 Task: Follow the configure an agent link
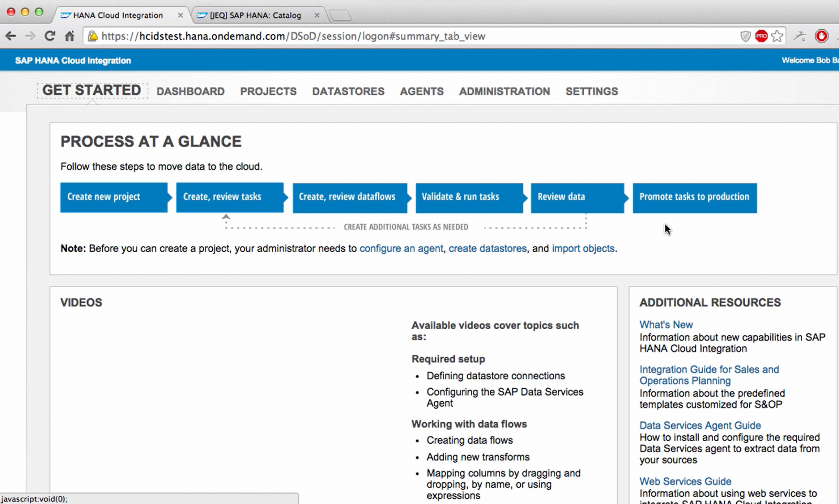coord(401,248)
